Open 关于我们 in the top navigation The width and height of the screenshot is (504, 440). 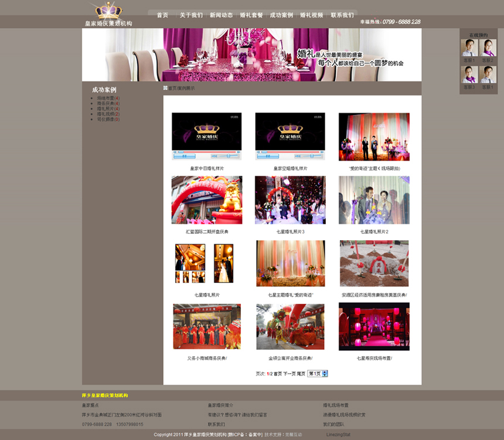[x=191, y=15]
